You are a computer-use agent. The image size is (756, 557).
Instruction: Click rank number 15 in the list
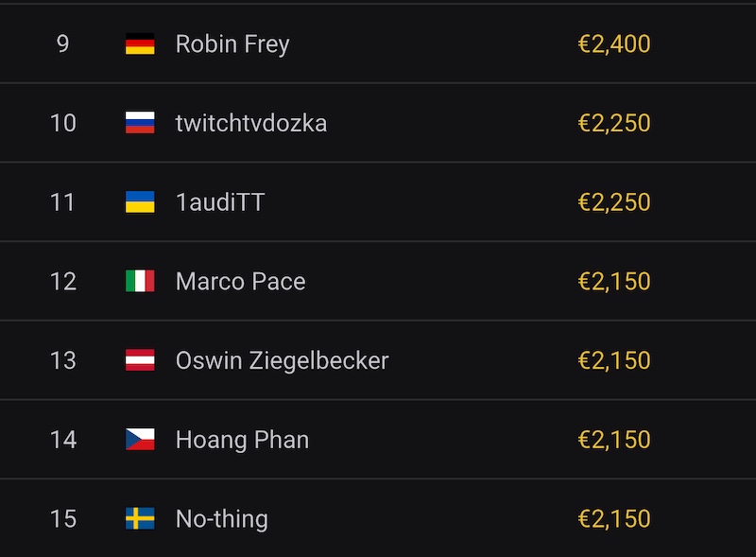click(62, 518)
